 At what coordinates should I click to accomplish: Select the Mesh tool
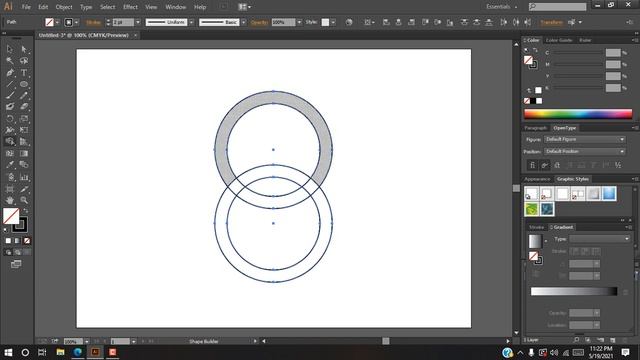(x=10, y=153)
